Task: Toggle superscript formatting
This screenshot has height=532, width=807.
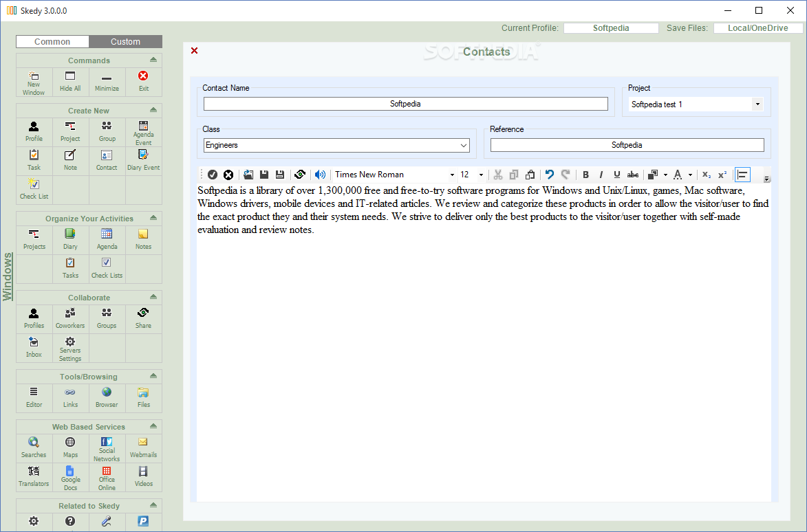Action: tap(722, 175)
